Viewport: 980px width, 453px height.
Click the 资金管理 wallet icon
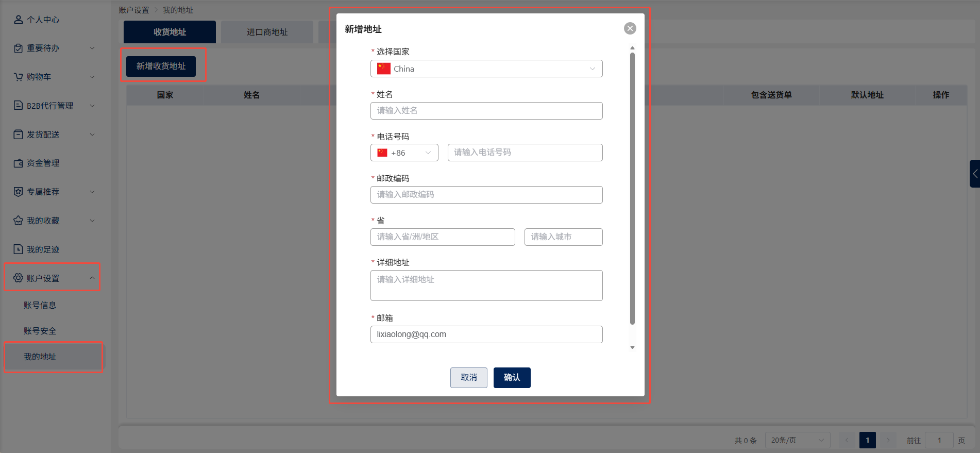pyautogui.click(x=19, y=163)
